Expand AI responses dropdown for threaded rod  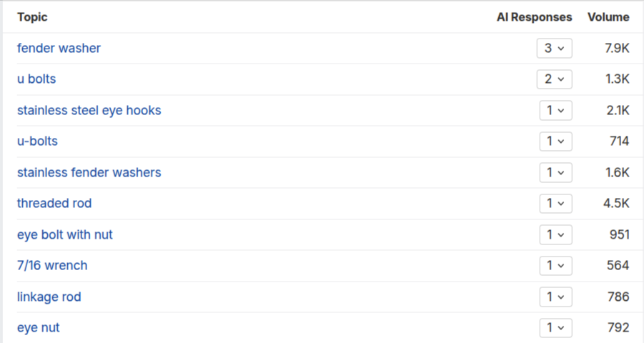click(555, 204)
